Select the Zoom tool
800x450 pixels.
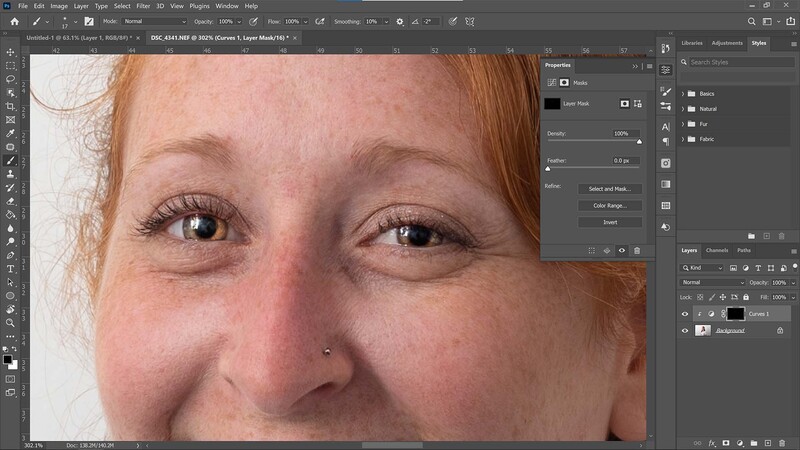tap(10, 323)
